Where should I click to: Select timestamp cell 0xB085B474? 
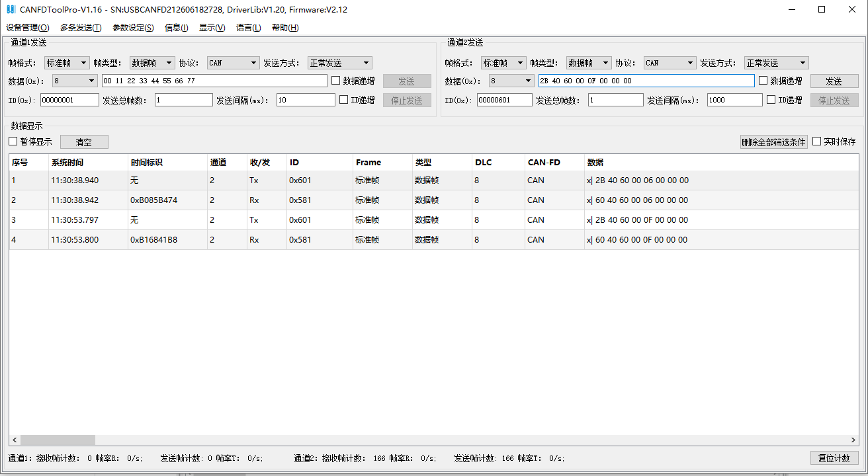(168, 200)
